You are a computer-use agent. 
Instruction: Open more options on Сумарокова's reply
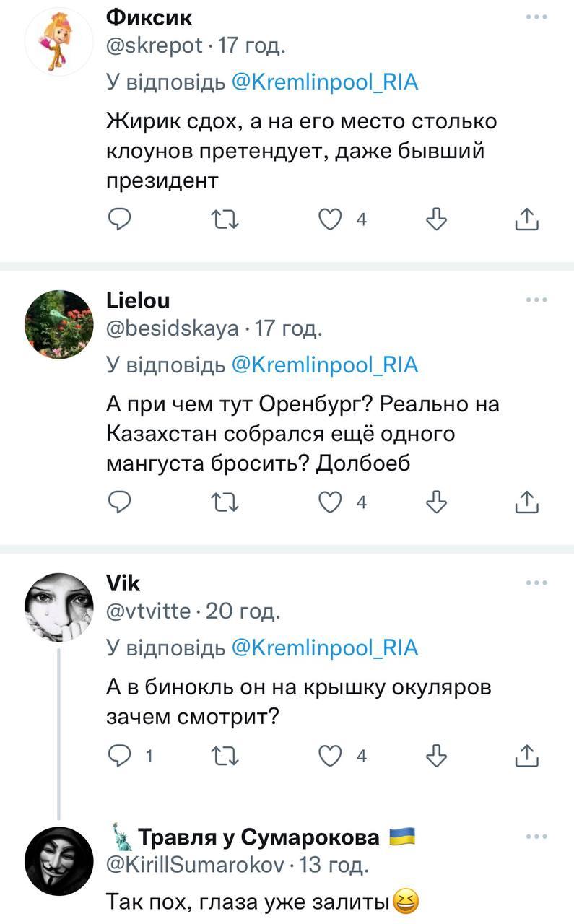[x=536, y=836]
